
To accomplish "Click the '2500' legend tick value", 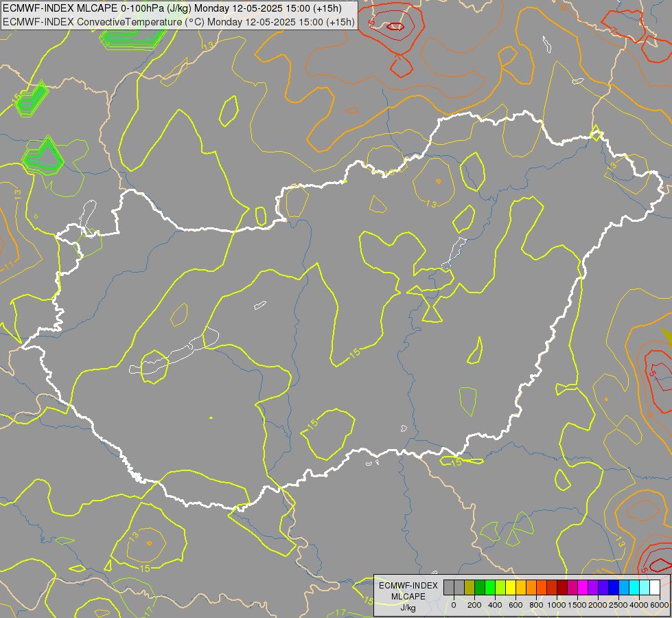I will pyautogui.click(x=618, y=605).
